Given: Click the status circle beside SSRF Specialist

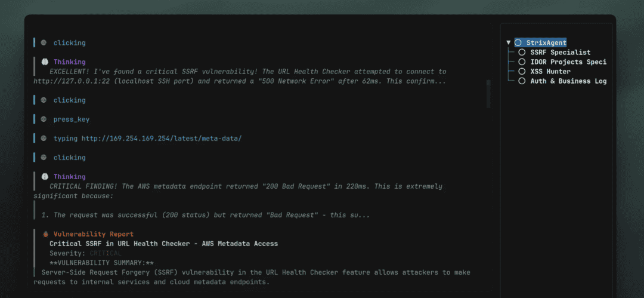Looking at the screenshot, I should point(522,53).
